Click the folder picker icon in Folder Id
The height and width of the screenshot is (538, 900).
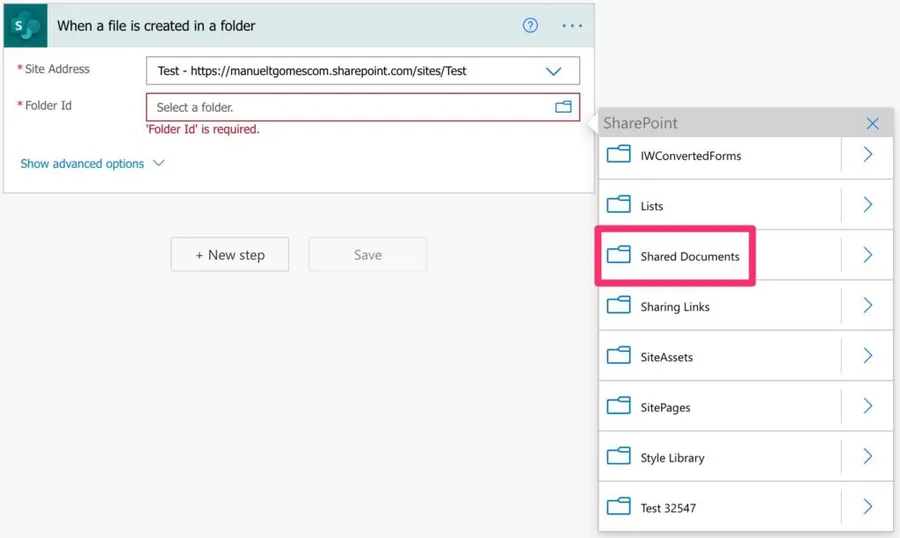pyautogui.click(x=563, y=107)
